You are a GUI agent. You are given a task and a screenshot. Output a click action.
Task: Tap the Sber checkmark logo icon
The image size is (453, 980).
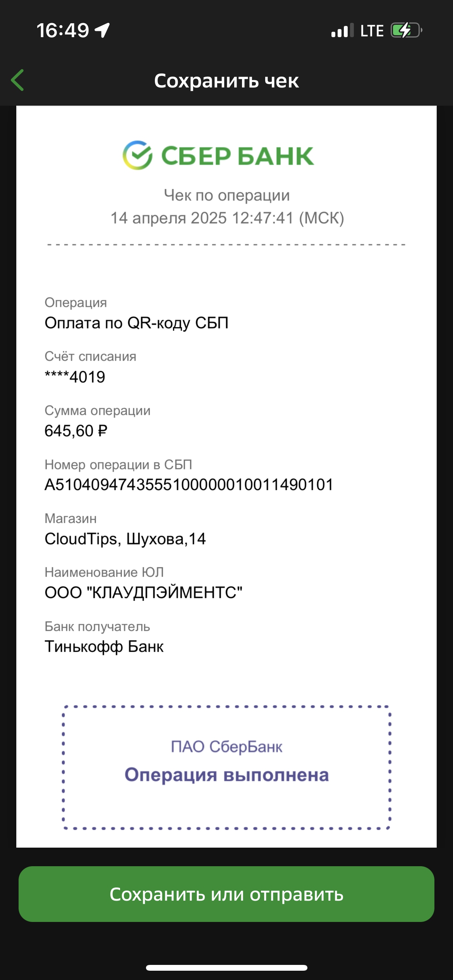(x=137, y=155)
